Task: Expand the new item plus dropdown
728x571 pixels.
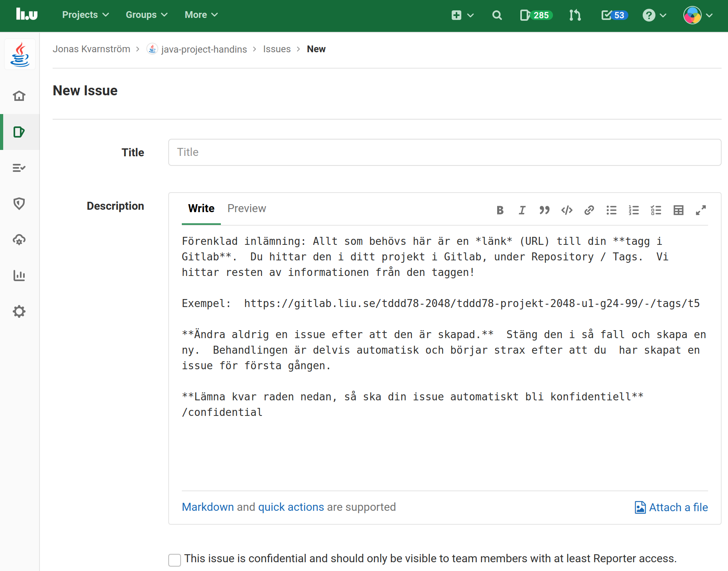Action: pos(462,15)
